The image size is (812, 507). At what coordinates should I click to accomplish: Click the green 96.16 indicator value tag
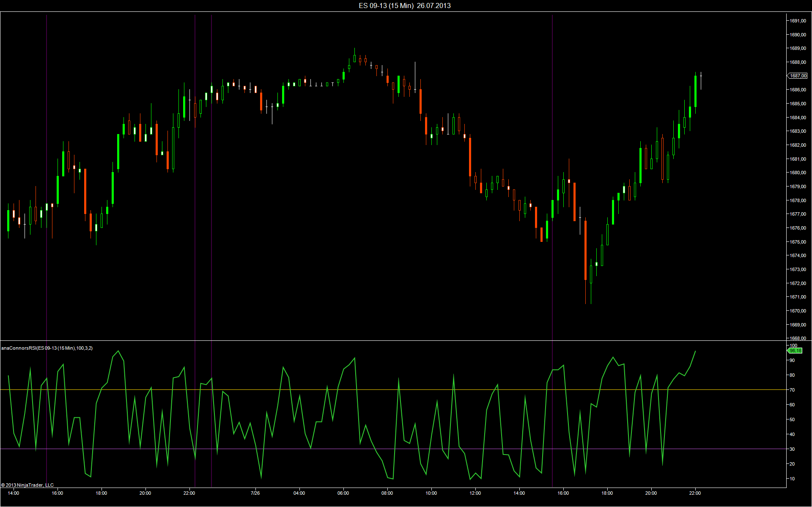pyautogui.click(x=795, y=351)
